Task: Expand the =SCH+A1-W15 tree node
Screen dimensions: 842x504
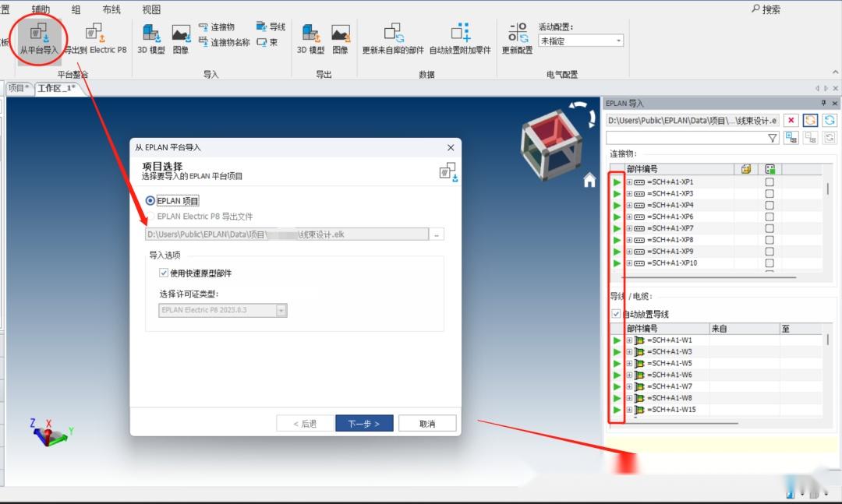Action: tap(629, 410)
